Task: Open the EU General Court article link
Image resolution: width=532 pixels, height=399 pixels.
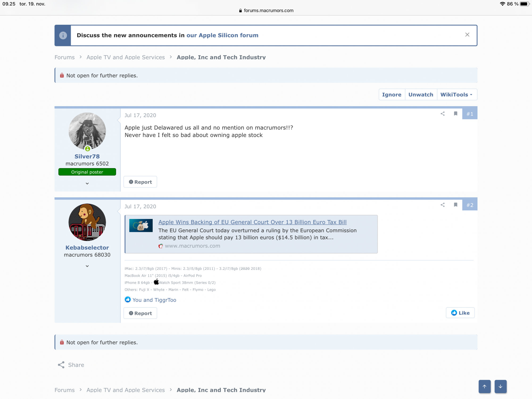Action: [x=252, y=222]
